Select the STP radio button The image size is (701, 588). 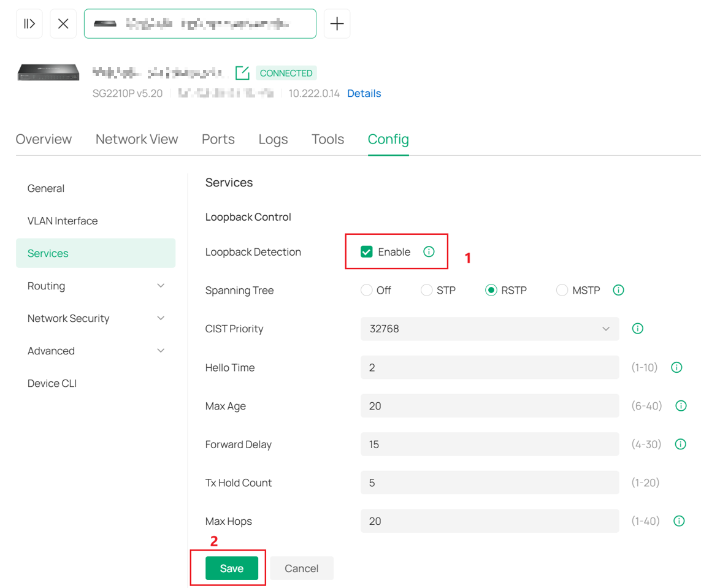point(427,289)
